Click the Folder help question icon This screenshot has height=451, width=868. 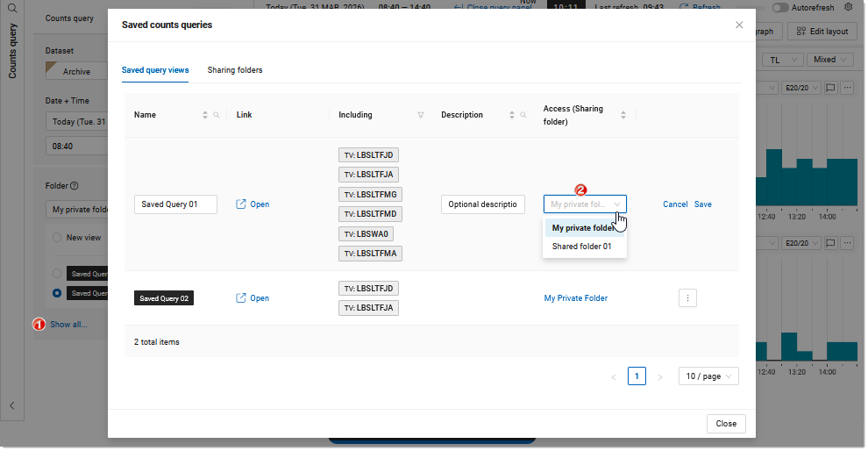[75, 186]
